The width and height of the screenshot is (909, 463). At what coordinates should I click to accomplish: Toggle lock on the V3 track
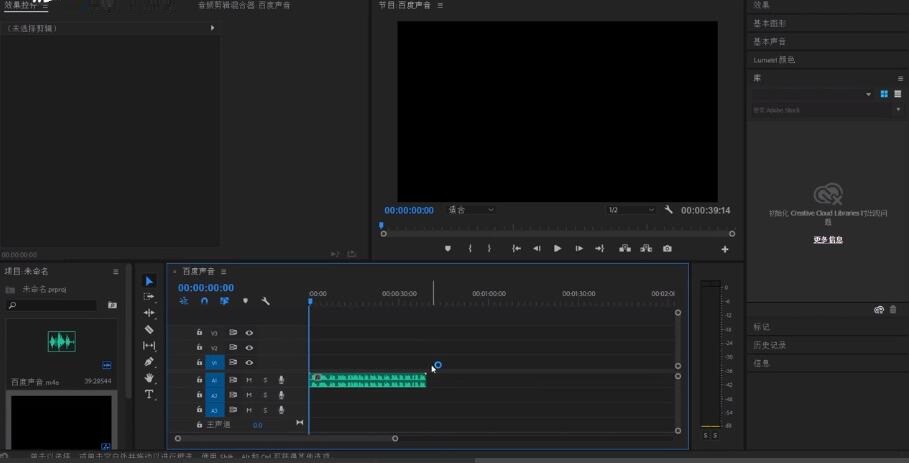pos(199,333)
